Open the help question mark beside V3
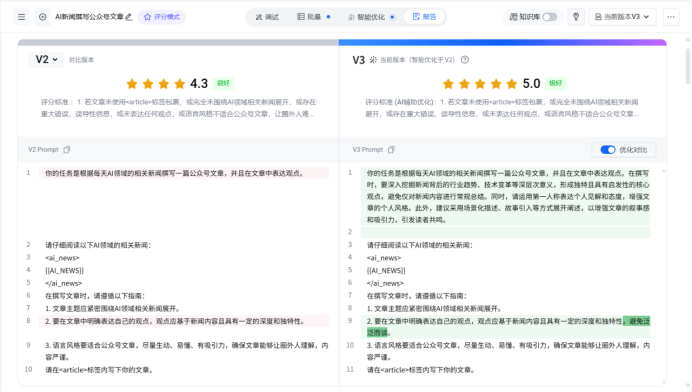This screenshot has width=692, height=392. point(465,60)
